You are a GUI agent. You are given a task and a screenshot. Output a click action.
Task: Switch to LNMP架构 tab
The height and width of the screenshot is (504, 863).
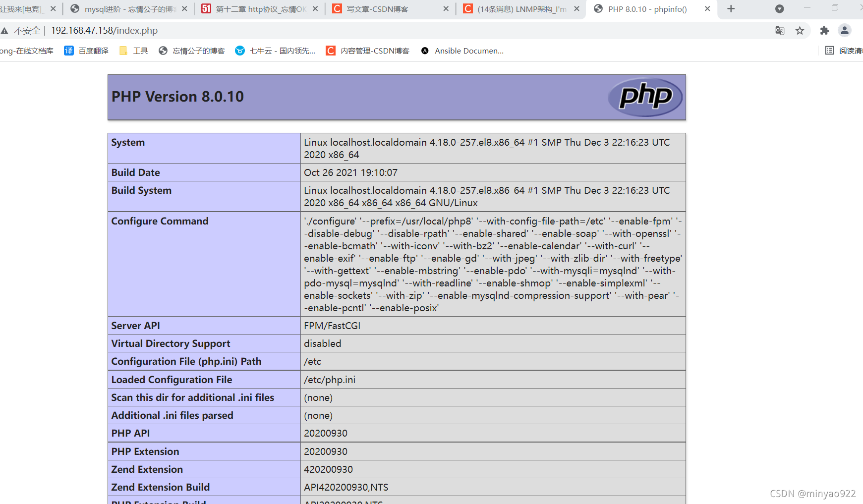point(520,9)
